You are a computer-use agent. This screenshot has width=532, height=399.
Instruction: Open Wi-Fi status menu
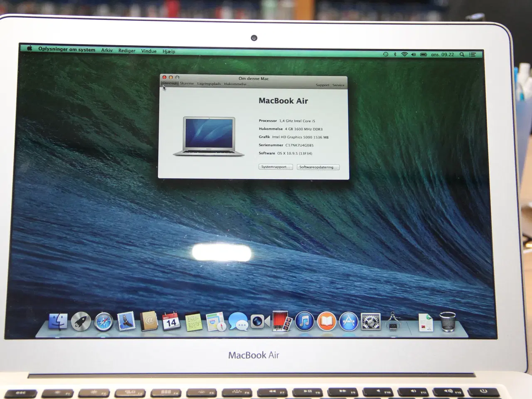404,54
